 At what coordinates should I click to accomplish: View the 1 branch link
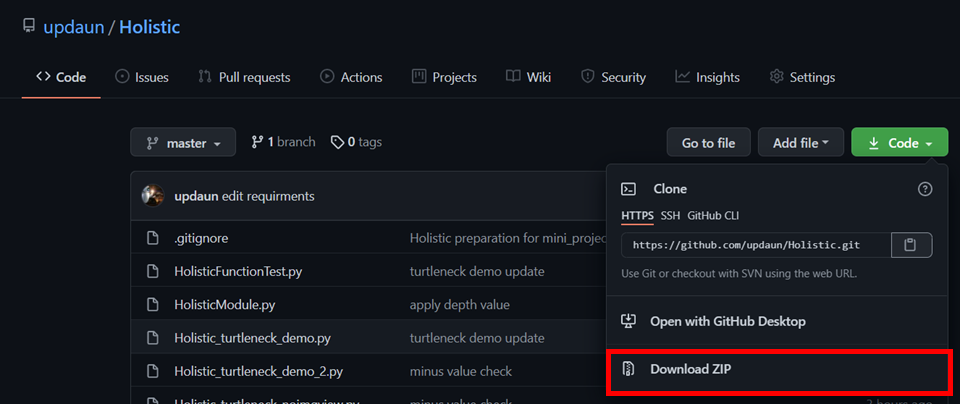(x=283, y=142)
